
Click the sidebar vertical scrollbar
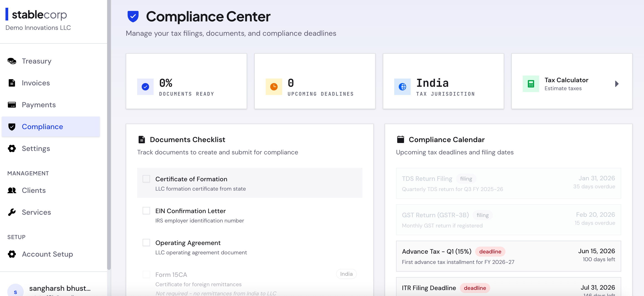pos(109,135)
